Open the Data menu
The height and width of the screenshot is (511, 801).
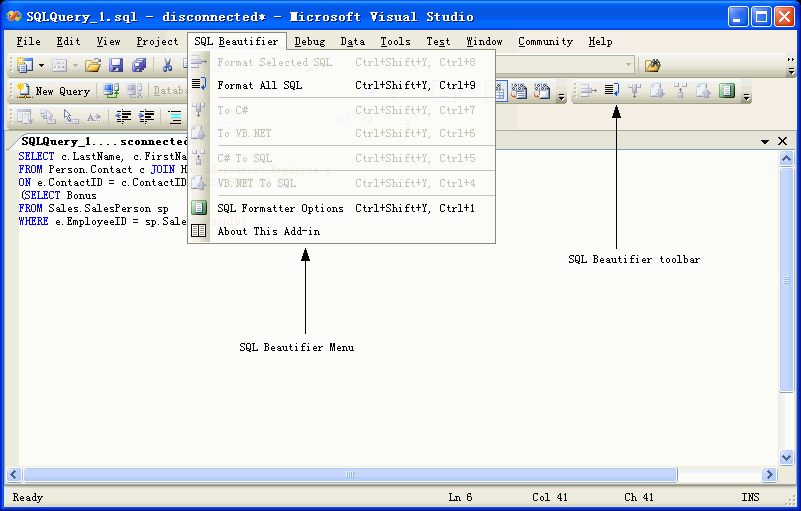point(352,41)
